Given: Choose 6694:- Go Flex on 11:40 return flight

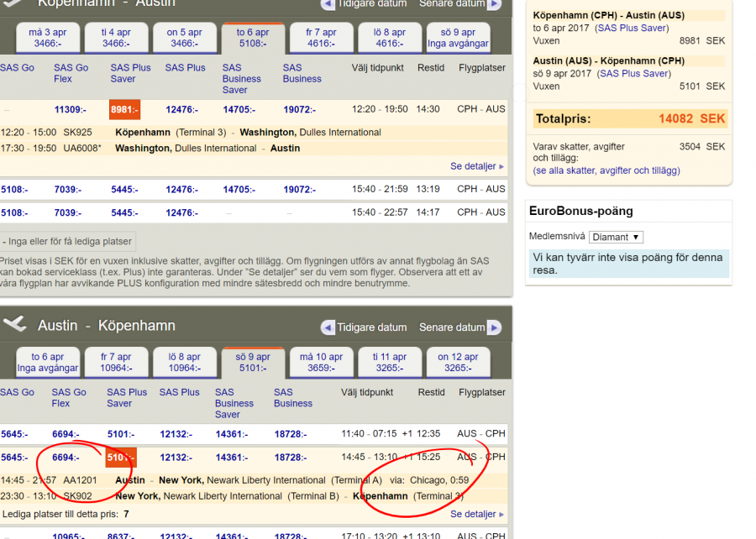Looking at the screenshot, I should (x=66, y=435).
